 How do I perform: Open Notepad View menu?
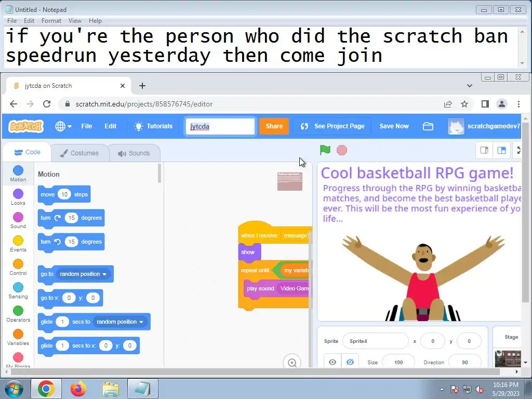coord(75,21)
